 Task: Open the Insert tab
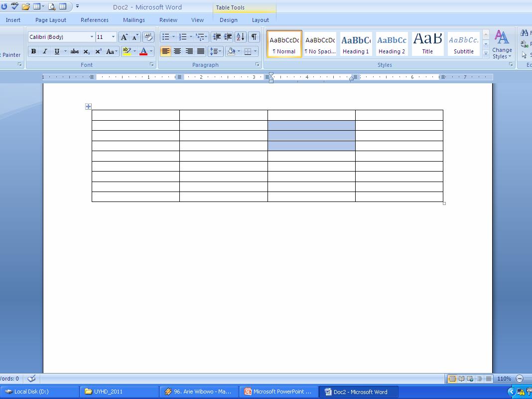[13, 20]
